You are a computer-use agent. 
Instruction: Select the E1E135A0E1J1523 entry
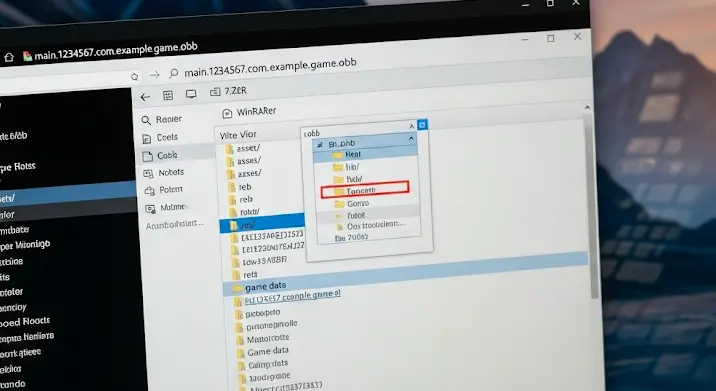267,237
